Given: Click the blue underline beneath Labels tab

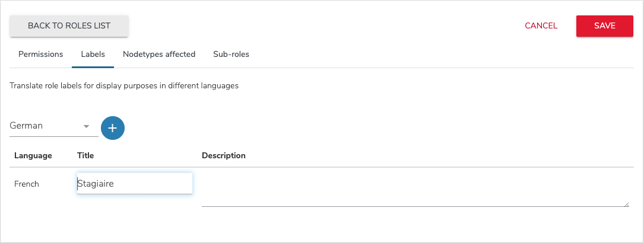Looking at the screenshot, I should (93, 67).
